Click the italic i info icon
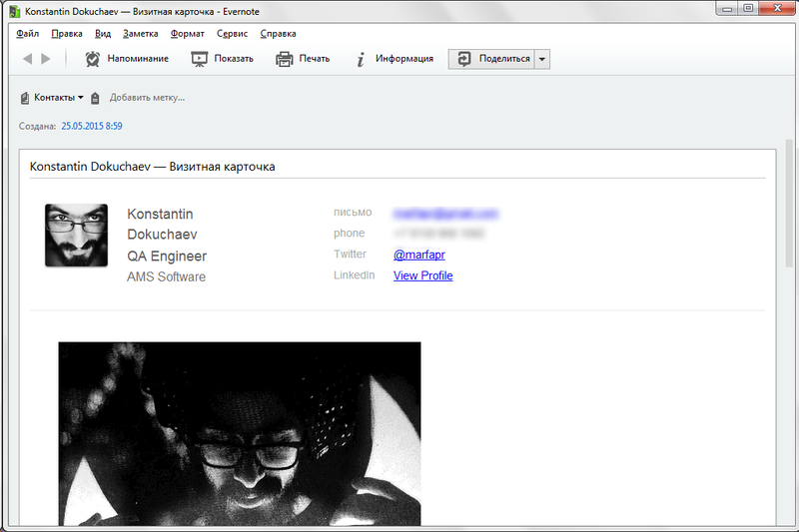 pos(361,59)
